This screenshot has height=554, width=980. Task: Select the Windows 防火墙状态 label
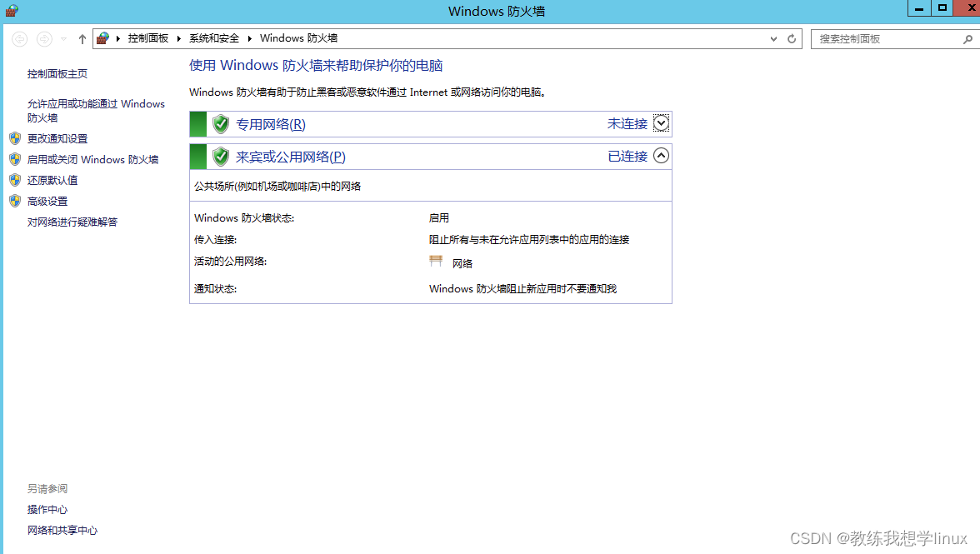[243, 218]
